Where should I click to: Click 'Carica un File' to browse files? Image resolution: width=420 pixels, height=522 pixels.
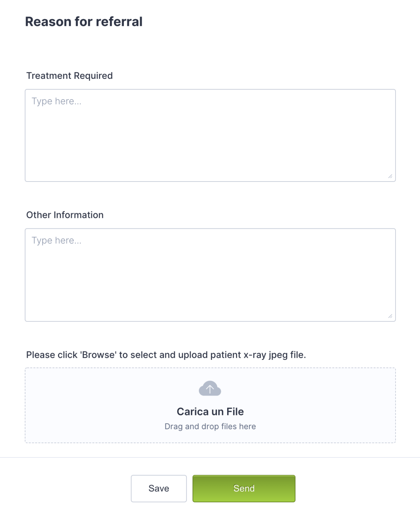point(210,411)
